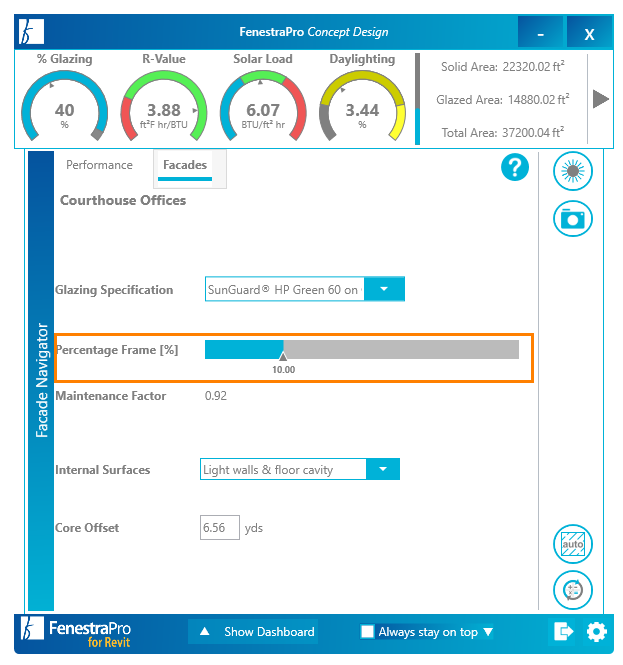Screen dimensions: 623x665
Task: Open help with the question mark icon
Action: (514, 167)
